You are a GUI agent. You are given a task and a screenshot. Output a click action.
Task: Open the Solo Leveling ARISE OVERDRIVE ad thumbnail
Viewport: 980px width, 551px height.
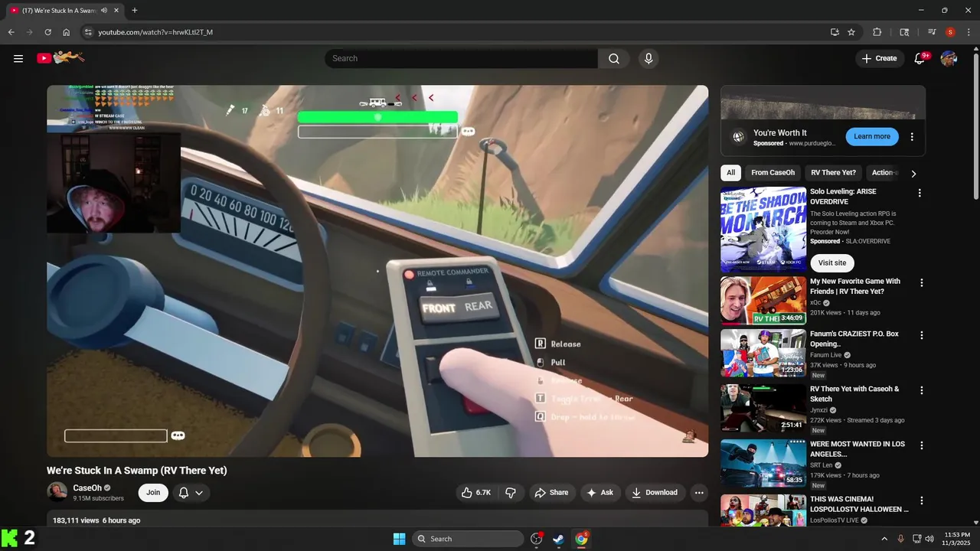[x=763, y=230]
